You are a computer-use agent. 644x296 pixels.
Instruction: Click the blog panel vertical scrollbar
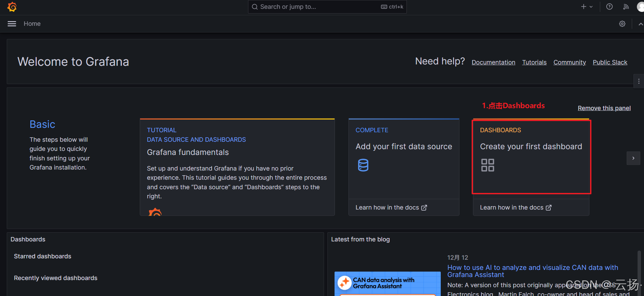tap(639, 273)
